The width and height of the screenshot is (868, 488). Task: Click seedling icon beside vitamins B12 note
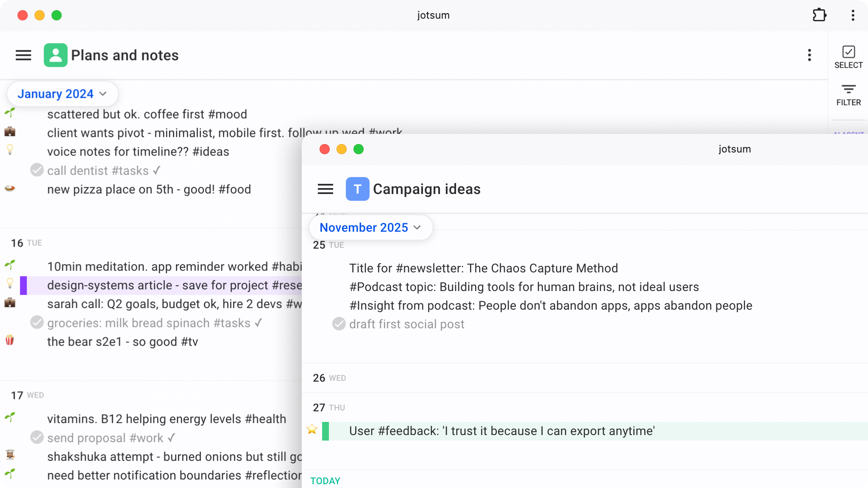[x=10, y=417]
